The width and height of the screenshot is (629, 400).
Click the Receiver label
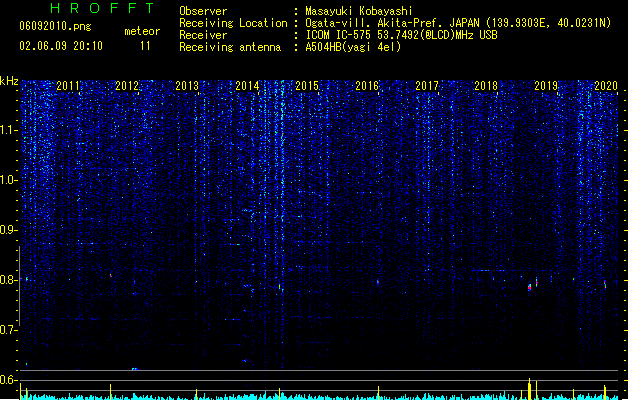(203, 35)
